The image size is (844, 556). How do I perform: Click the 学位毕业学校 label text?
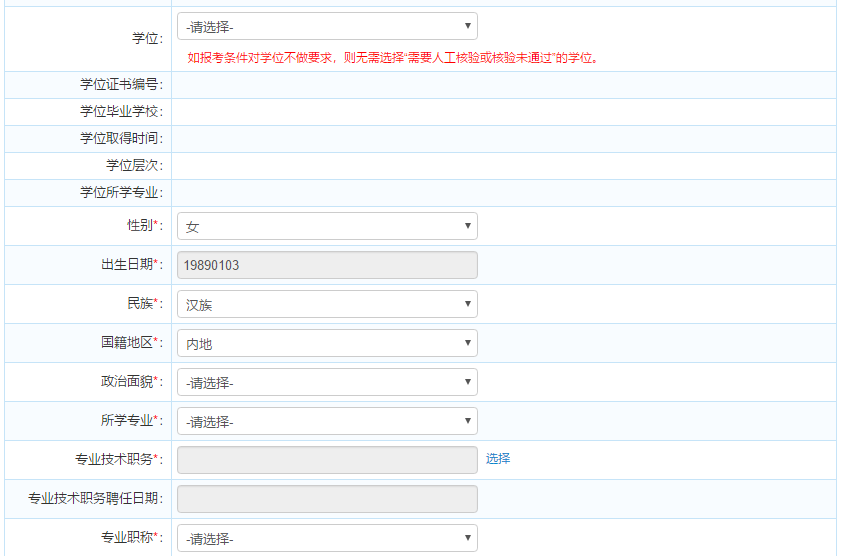tap(121, 111)
